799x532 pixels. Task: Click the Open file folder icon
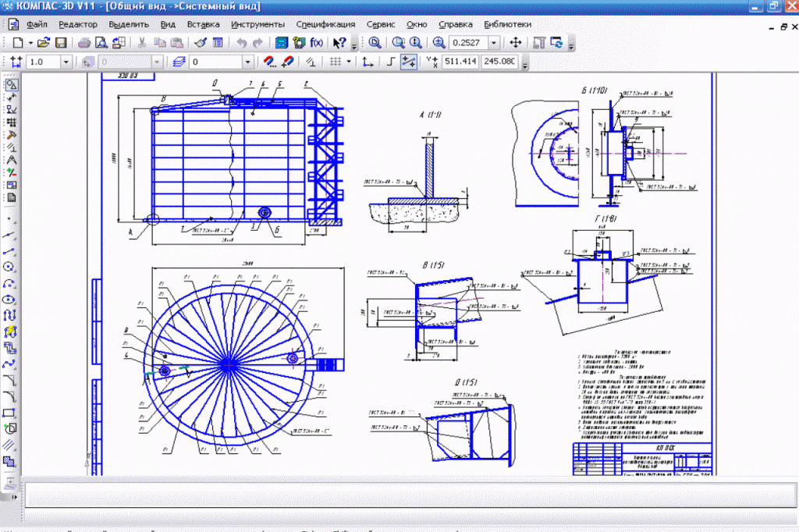(44, 43)
